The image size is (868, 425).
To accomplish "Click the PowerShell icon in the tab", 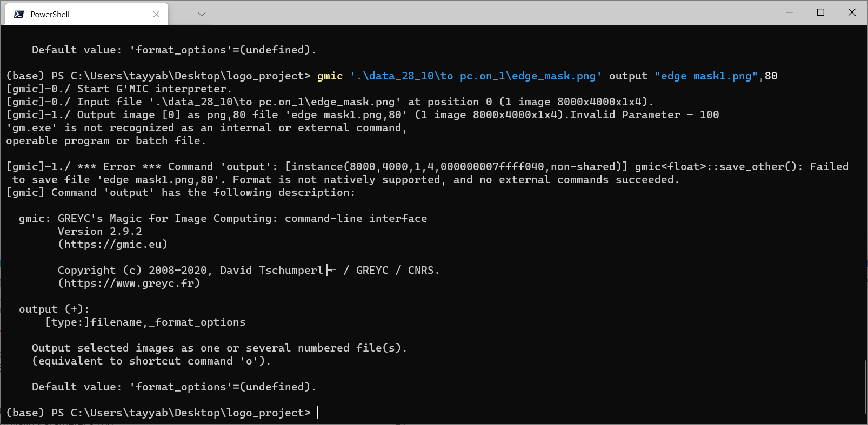I will (19, 14).
